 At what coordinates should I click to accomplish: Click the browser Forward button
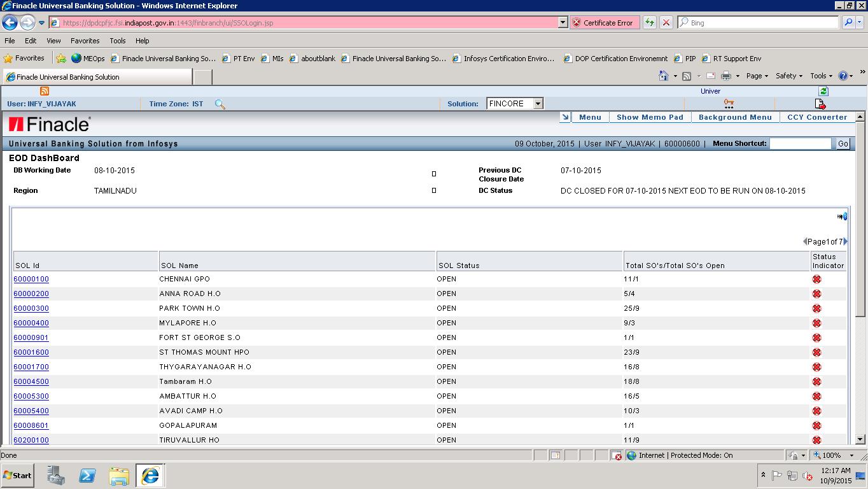point(27,22)
